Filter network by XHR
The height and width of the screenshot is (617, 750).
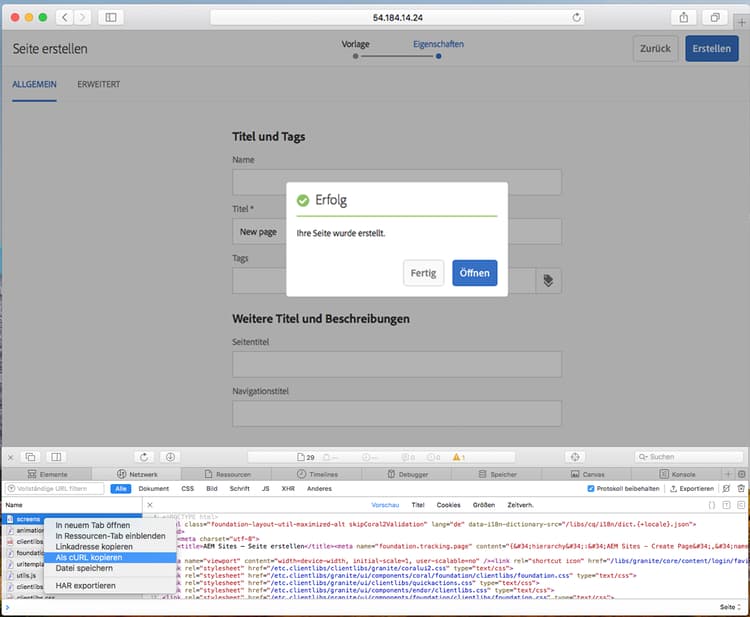[288, 488]
